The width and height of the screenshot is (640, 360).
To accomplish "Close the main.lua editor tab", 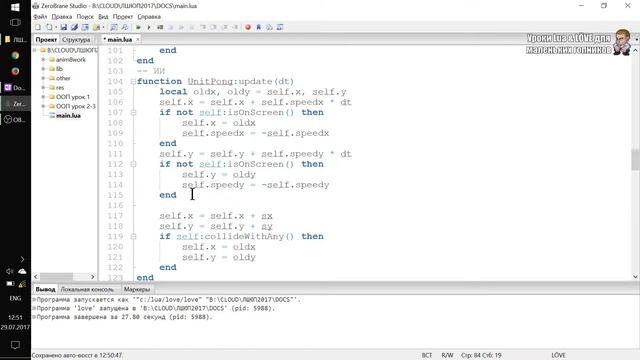I will click(x=138, y=40).
